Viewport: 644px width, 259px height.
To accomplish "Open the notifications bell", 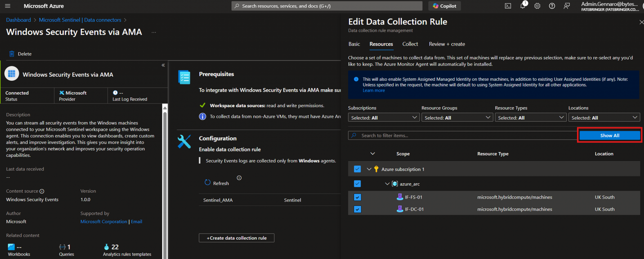I will (x=523, y=6).
